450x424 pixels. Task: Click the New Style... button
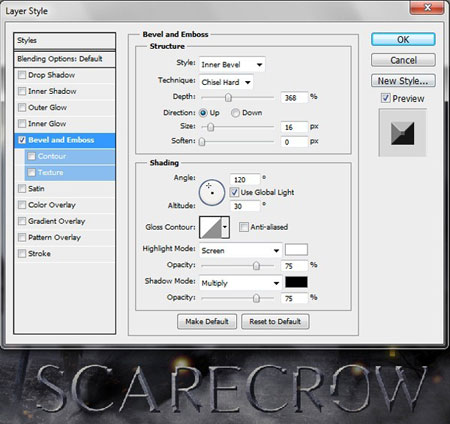pos(403,81)
